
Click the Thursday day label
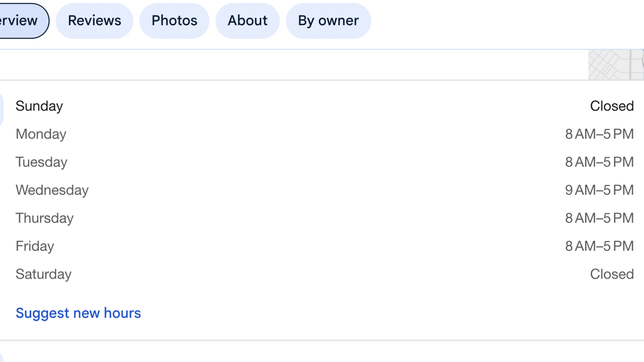45,218
